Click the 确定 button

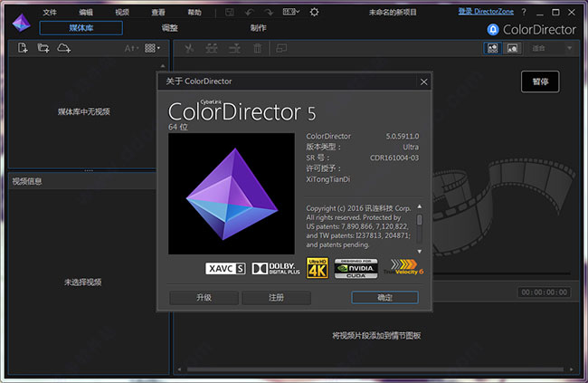(x=384, y=298)
